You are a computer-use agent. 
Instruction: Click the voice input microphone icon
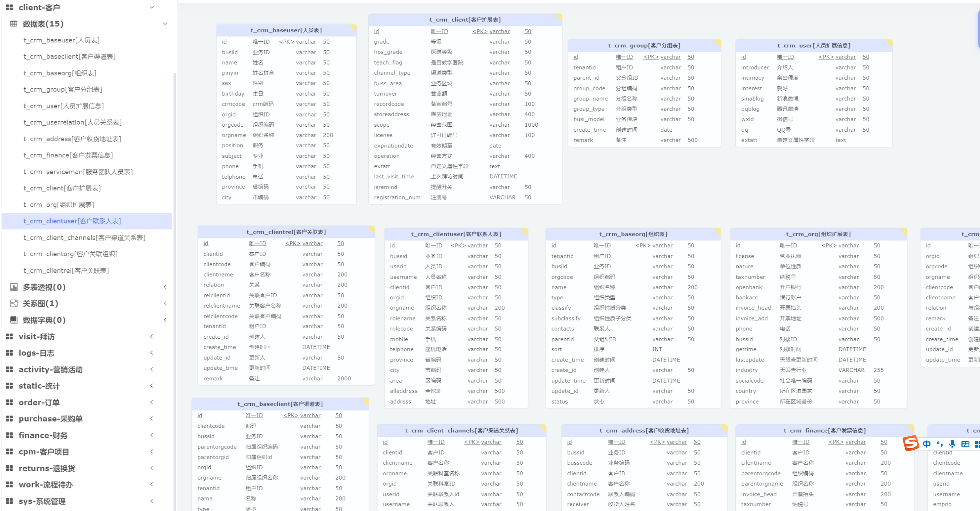tap(952, 444)
